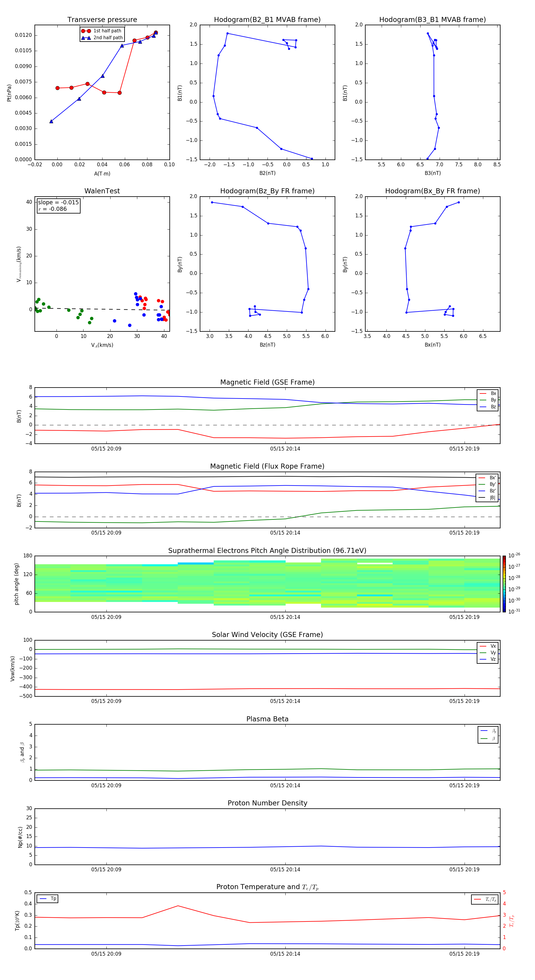
Task: Click the '|B|' legend entry in Flux Rope panel
Action: point(487,498)
